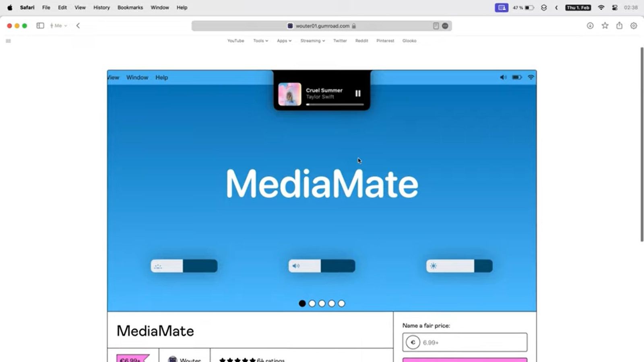Open the File menu
The image size is (644, 362).
[46, 8]
